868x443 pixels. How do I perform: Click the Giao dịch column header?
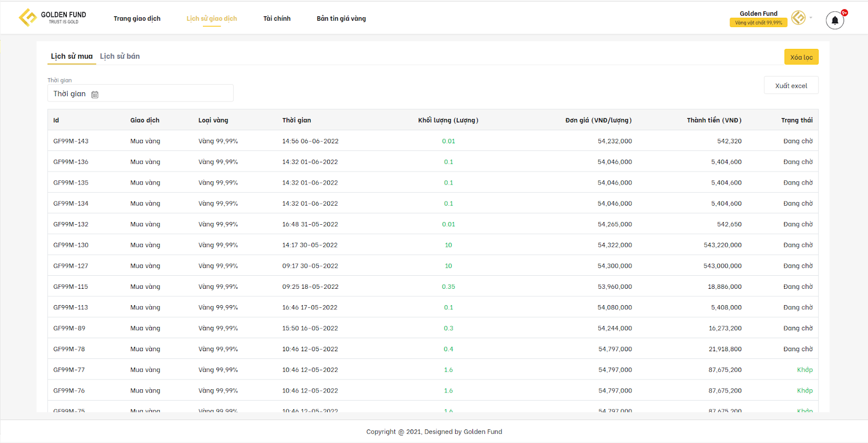145,121
